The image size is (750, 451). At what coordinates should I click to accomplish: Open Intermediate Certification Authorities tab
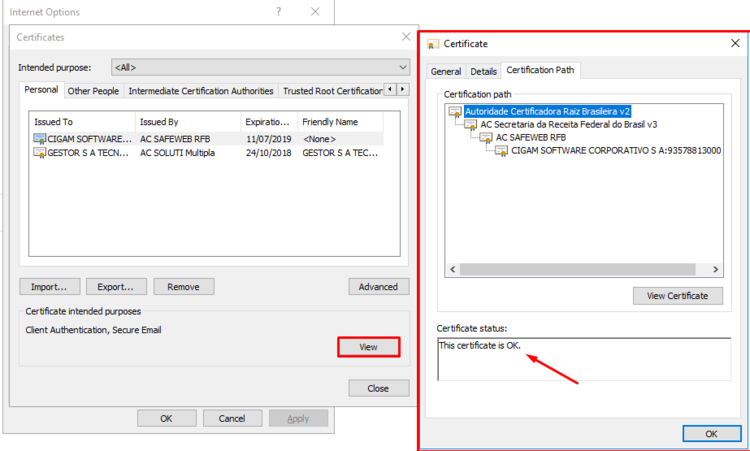tap(201, 91)
